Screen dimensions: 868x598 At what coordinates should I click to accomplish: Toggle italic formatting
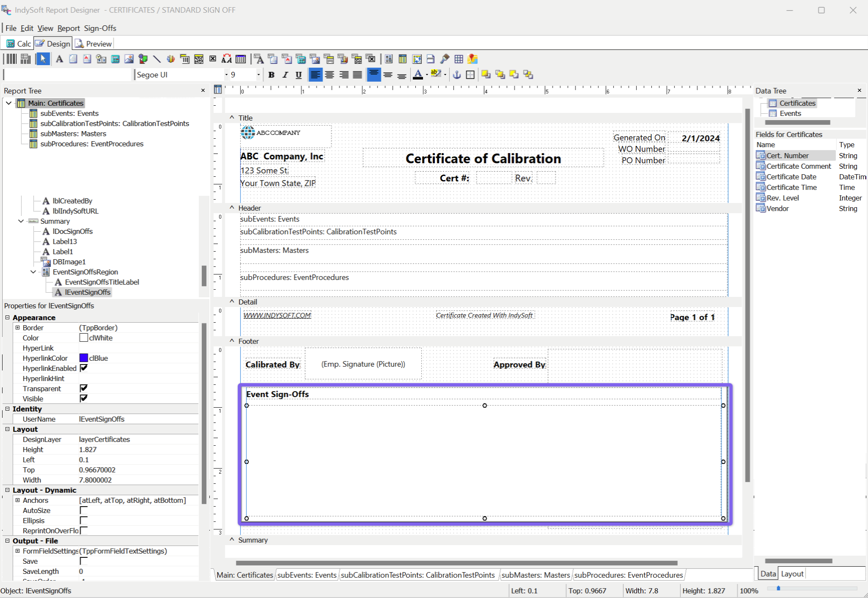285,75
